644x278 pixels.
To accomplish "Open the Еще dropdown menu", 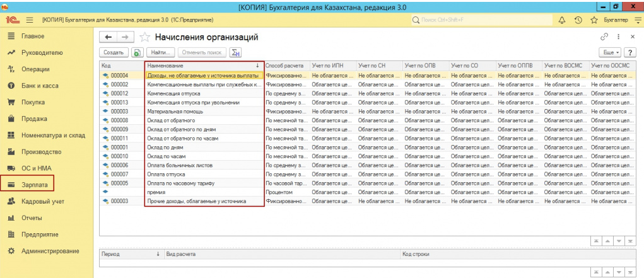I will pyautogui.click(x=611, y=52).
